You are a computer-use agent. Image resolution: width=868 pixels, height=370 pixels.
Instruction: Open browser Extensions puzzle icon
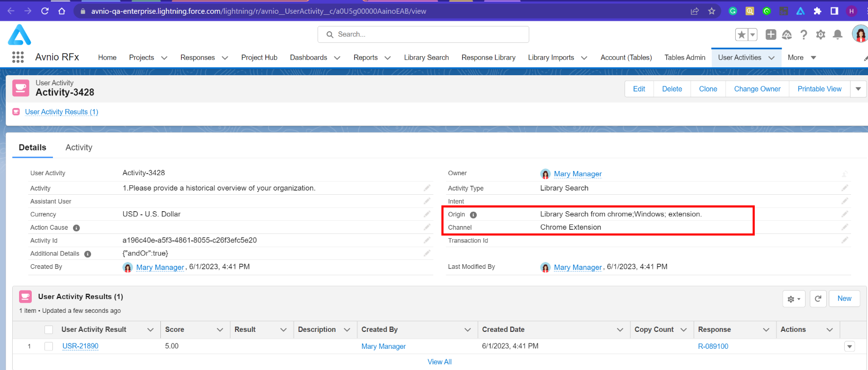tap(817, 11)
